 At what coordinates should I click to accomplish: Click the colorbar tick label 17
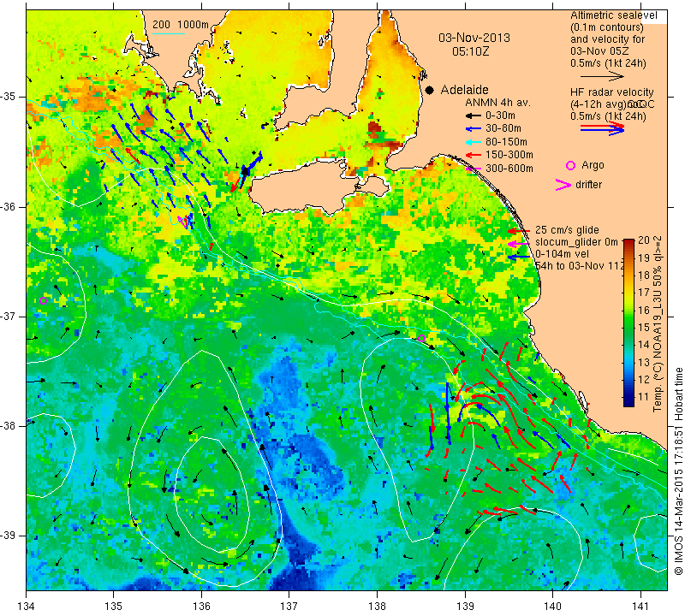[x=644, y=293]
